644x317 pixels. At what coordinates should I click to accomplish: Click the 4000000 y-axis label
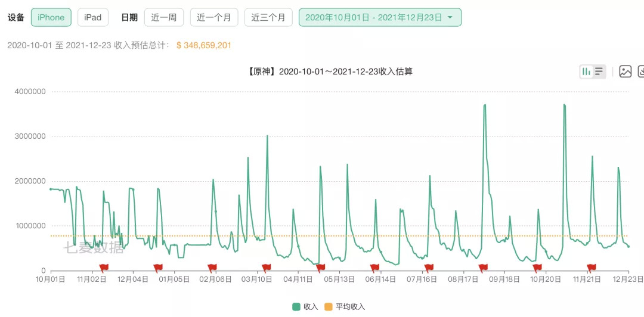tap(30, 91)
